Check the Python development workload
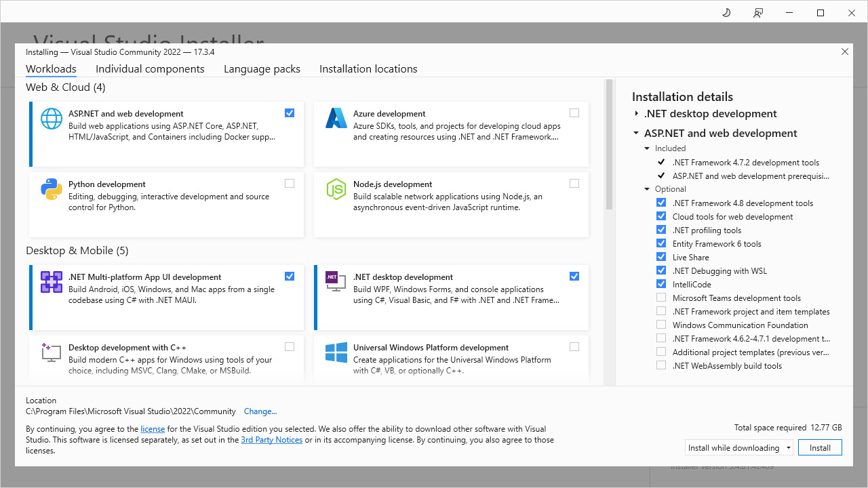The height and width of the screenshot is (488, 868). [290, 183]
